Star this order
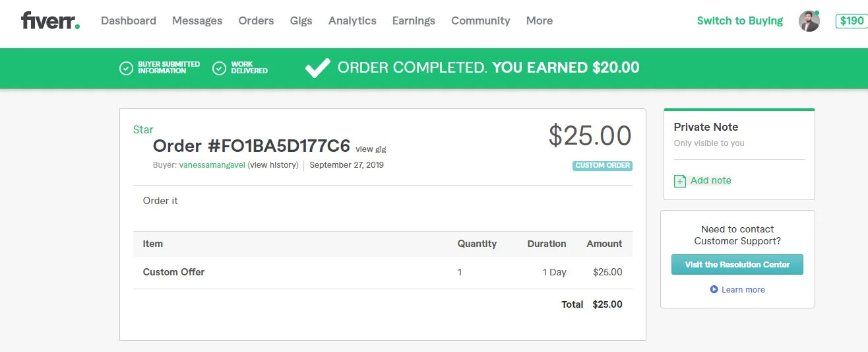The width and height of the screenshot is (868, 352). 143,129
